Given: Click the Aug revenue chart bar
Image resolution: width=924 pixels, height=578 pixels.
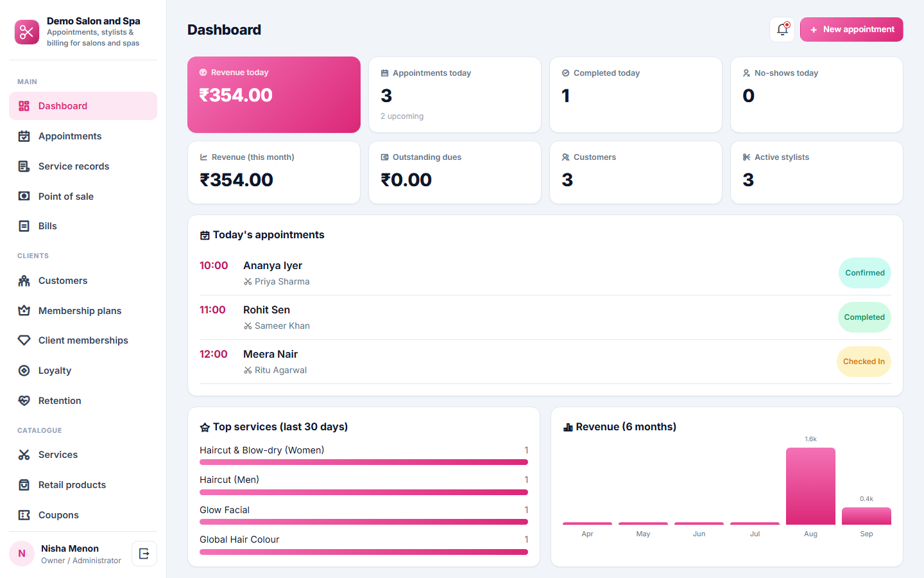Looking at the screenshot, I should point(810,486).
